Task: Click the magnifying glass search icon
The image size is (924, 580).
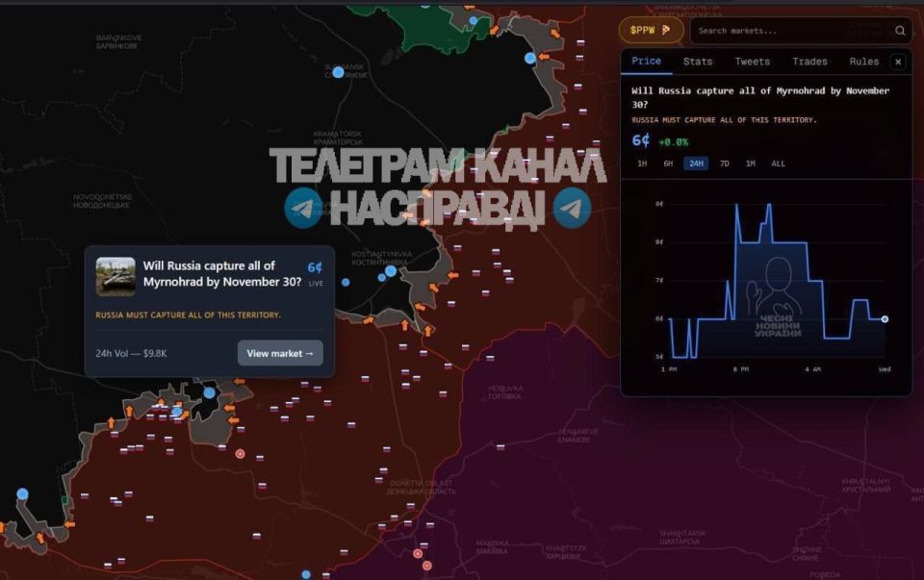Action: [x=900, y=30]
